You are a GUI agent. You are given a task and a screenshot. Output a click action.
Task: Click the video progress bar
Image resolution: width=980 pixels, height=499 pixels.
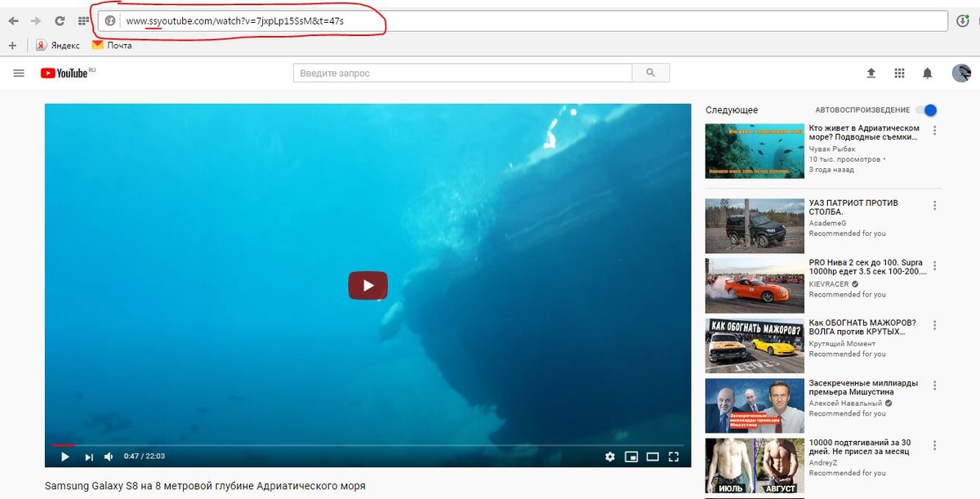click(x=367, y=445)
